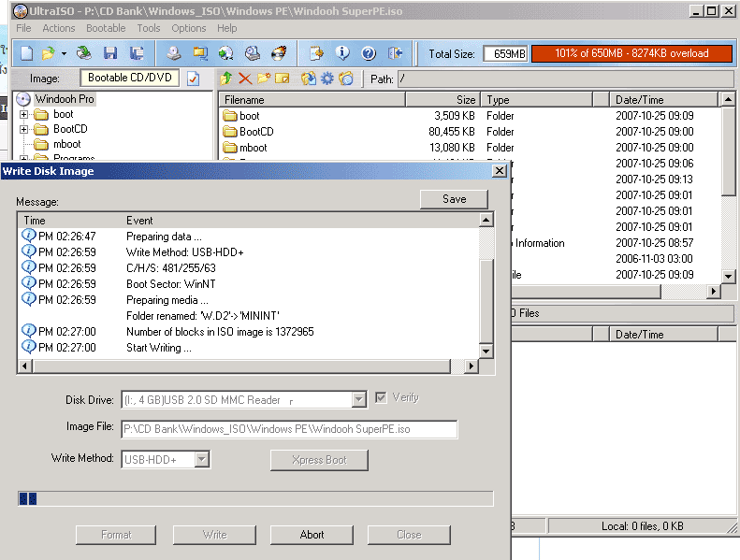This screenshot has height=560, width=740.
Task: Click the Total Size 659MB field
Action: point(505,54)
